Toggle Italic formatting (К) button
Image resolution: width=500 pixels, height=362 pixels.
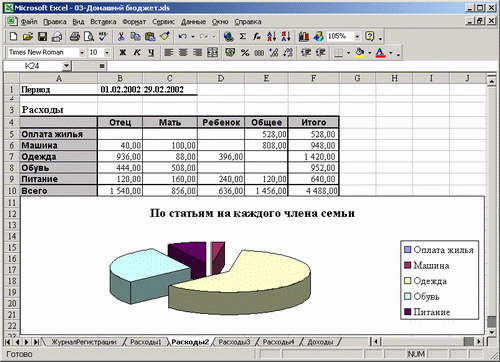pos(137,53)
